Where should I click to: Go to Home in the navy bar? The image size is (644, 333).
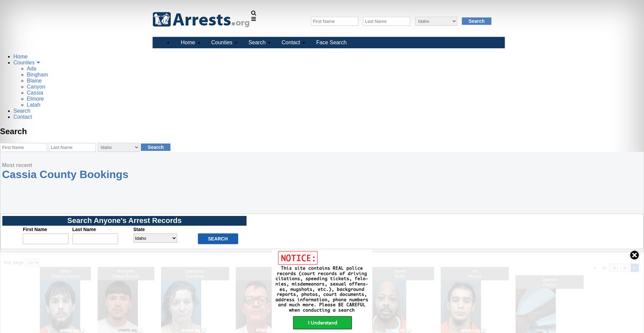click(188, 42)
